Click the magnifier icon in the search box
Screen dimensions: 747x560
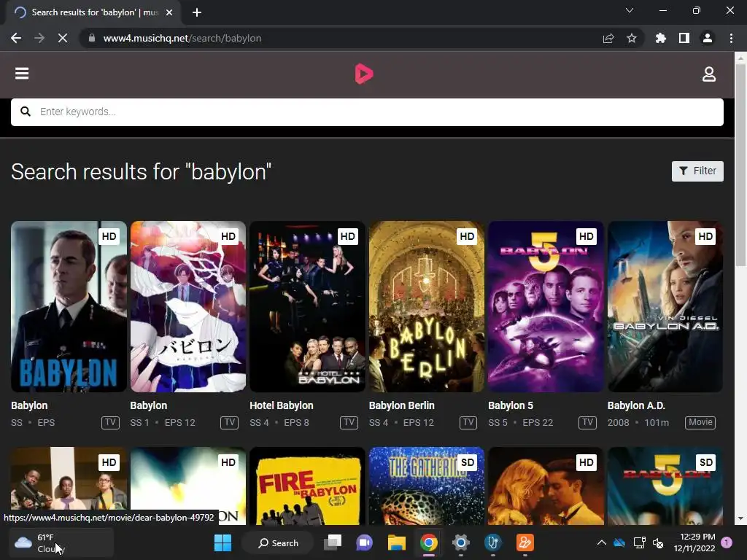(x=26, y=112)
